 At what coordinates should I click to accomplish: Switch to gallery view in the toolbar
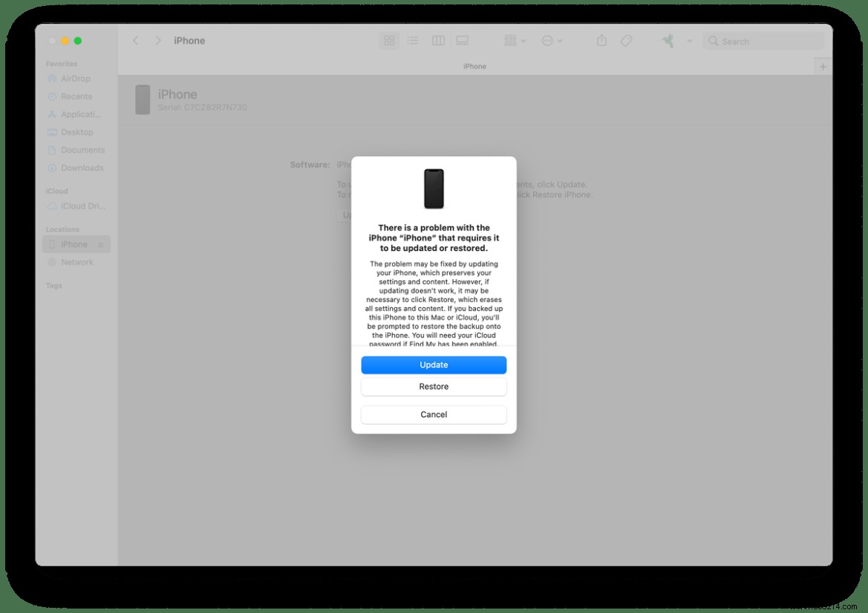click(x=463, y=41)
